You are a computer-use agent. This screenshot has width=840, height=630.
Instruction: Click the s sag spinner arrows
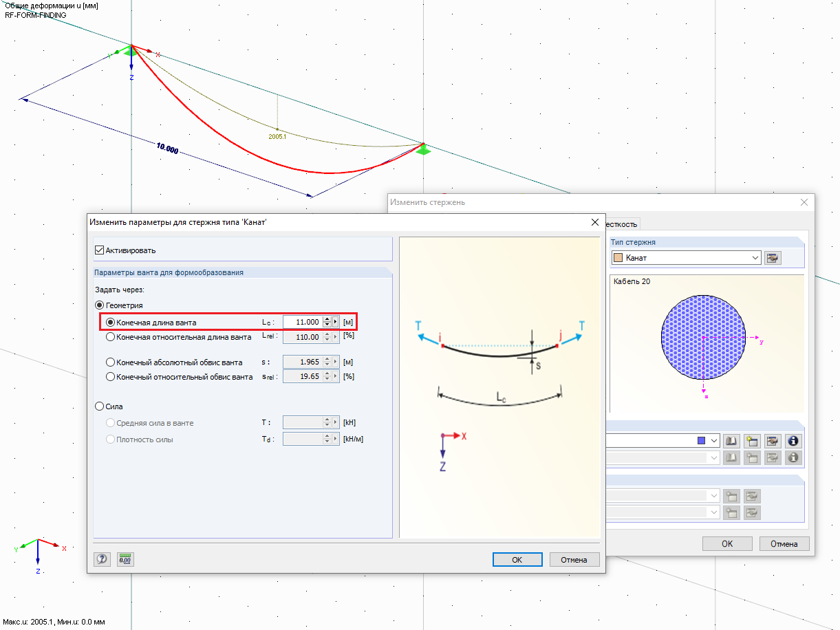tap(327, 362)
